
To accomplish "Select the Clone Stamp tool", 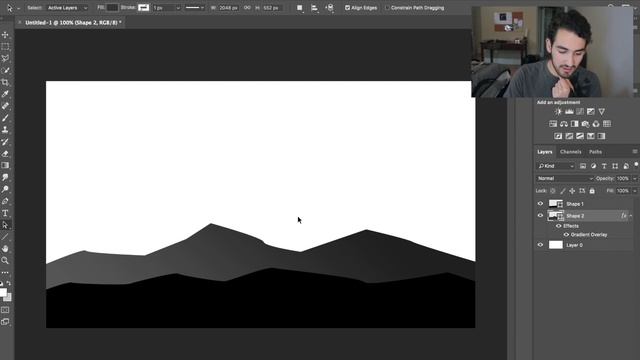I will (5, 130).
